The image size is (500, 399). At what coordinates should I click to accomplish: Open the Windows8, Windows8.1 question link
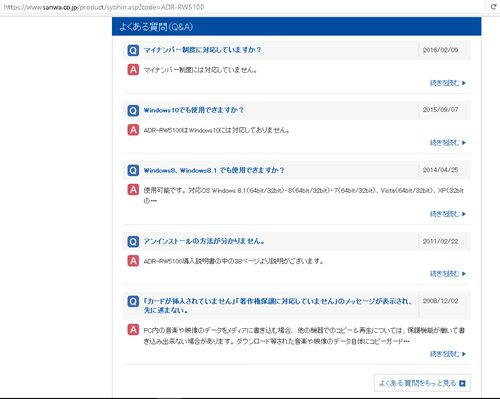tap(214, 170)
